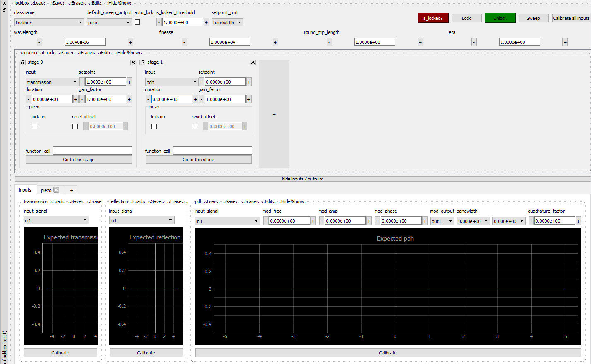Click the stage 0 function_call text field
This screenshot has height=364, width=591.
click(x=93, y=151)
